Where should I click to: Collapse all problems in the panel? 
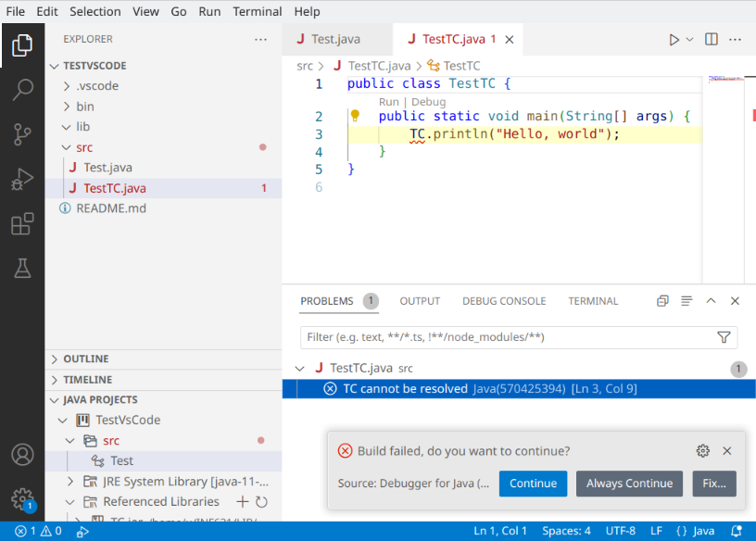(662, 301)
